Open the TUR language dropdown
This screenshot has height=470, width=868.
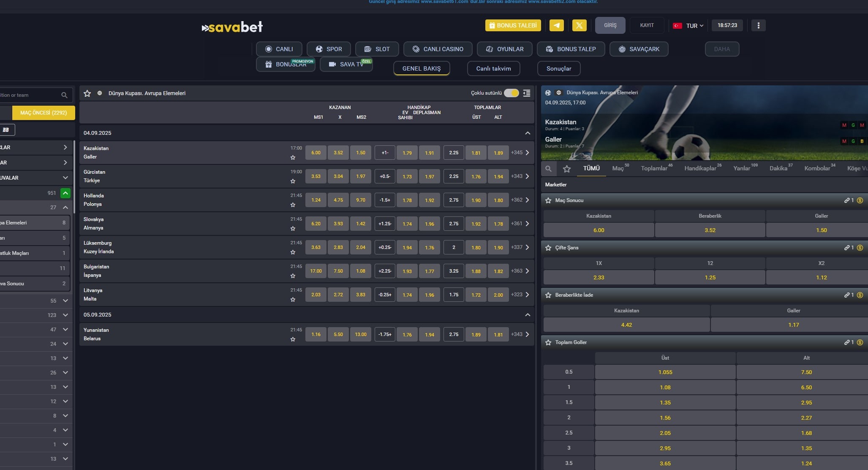coord(689,26)
